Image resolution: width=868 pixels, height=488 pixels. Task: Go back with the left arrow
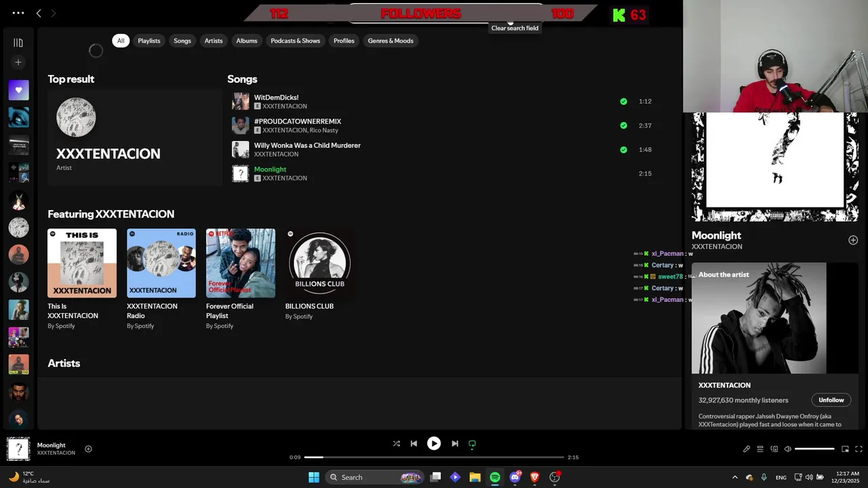tap(39, 13)
